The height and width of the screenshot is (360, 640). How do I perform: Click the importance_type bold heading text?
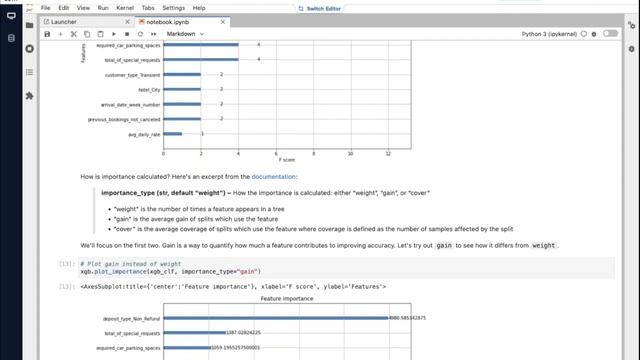click(x=163, y=193)
